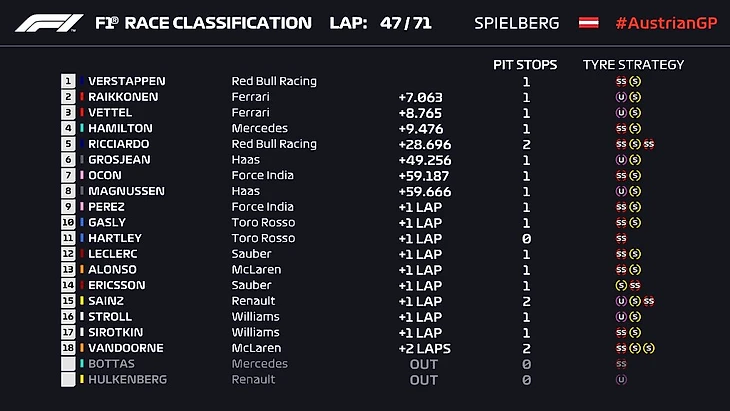The height and width of the screenshot is (411, 730).
Task: Click the lap counter 47 / 71
Action: [405, 22]
